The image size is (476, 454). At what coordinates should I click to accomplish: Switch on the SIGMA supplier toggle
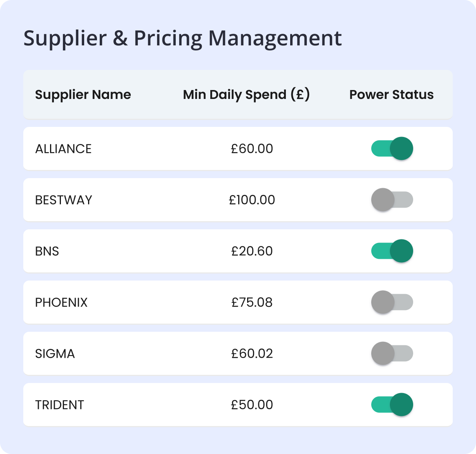392,353
